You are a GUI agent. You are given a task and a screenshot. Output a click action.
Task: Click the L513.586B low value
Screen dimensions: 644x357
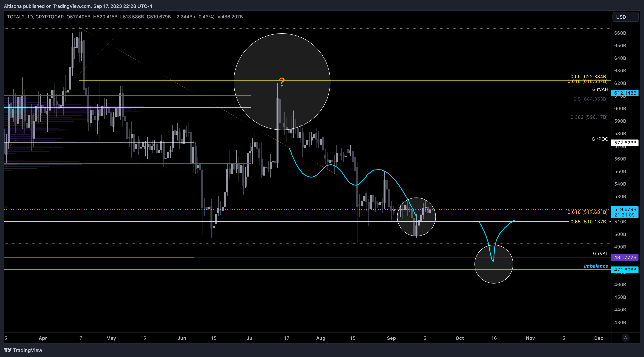pyautogui.click(x=132, y=17)
